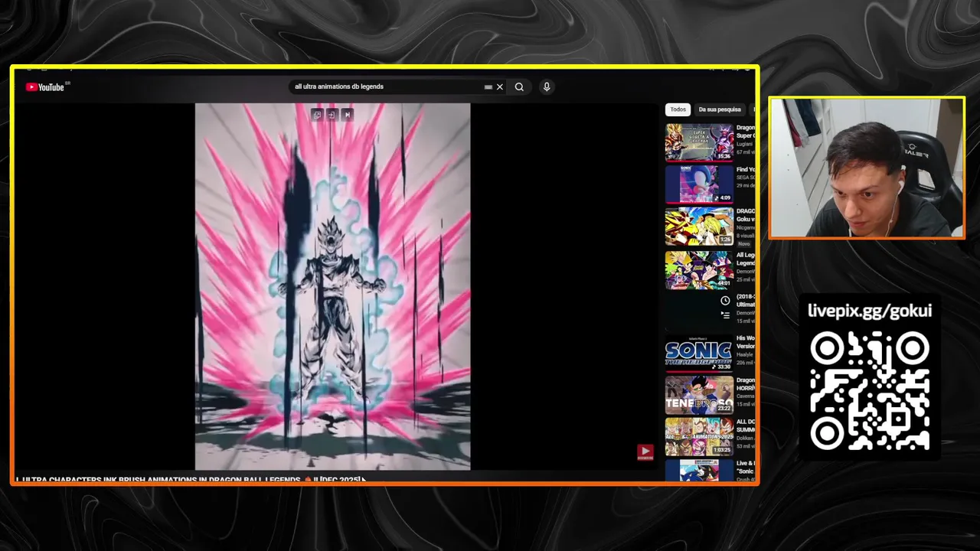
Task: Open the on-screen keyboard icon in search
Action: click(x=488, y=87)
